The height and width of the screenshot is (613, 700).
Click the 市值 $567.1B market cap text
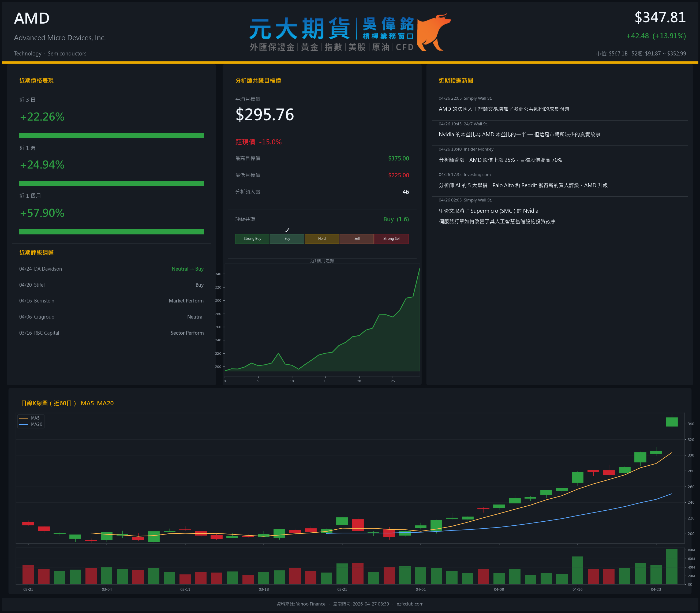click(612, 54)
